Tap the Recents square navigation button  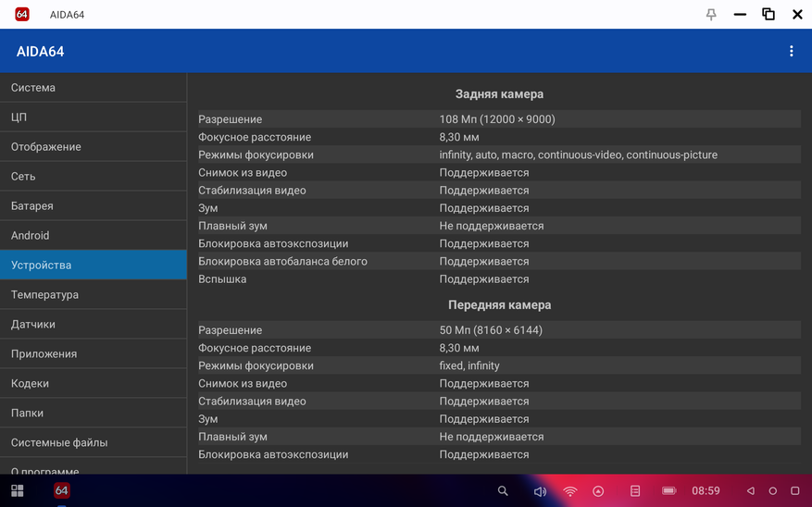[795, 490]
